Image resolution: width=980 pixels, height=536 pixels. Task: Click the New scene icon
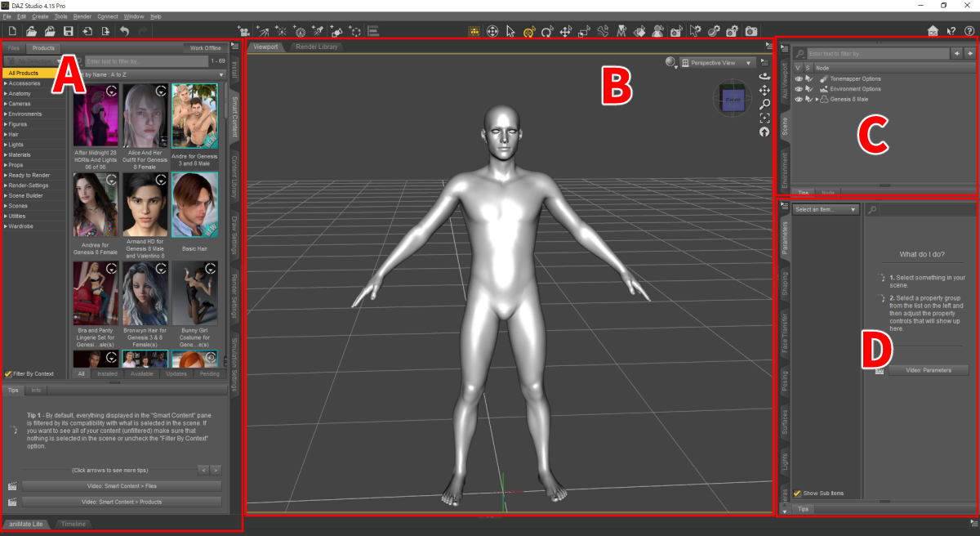pyautogui.click(x=12, y=31)
